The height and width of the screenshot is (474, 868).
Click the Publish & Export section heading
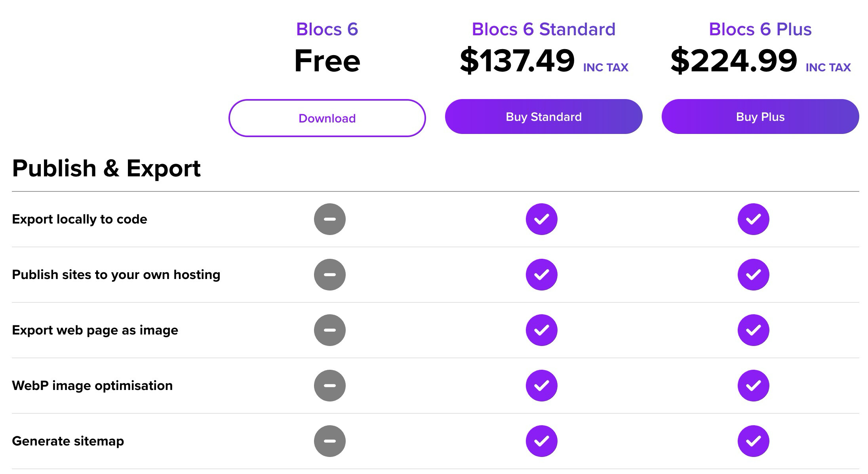point(106,168)
